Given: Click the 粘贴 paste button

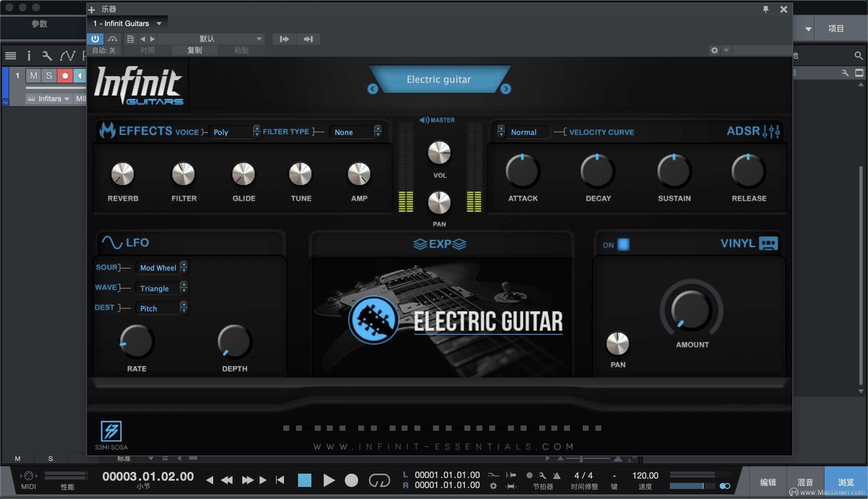Looking at the screenshot, I should [241, 50].
